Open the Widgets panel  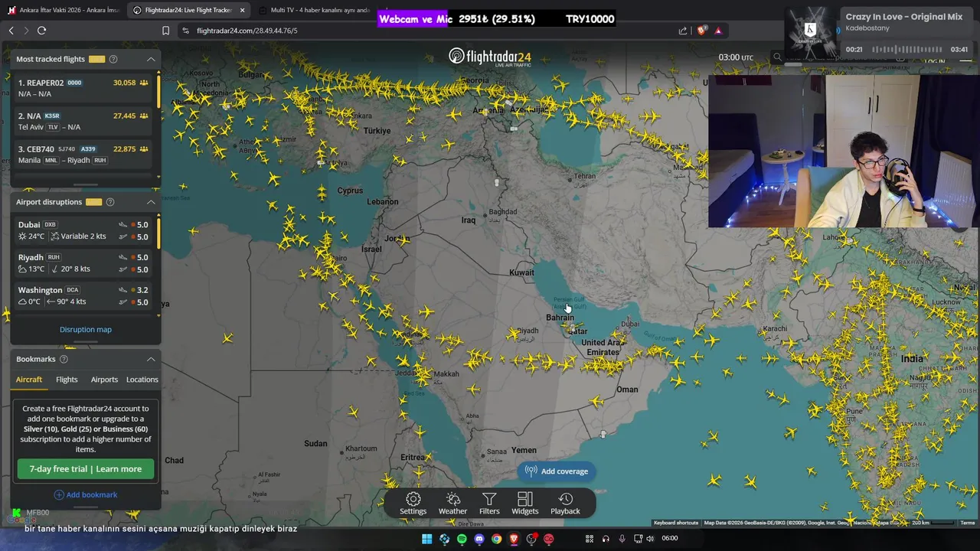tap(525, 504)
